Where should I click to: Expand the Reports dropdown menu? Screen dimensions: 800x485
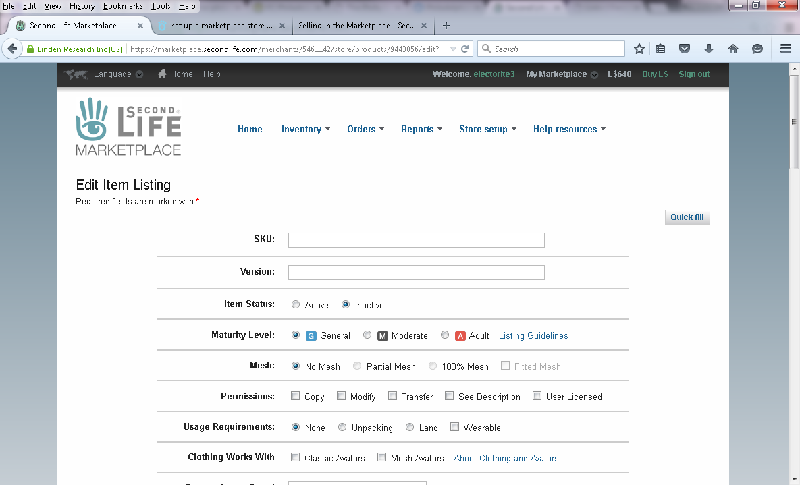[421, 129]
